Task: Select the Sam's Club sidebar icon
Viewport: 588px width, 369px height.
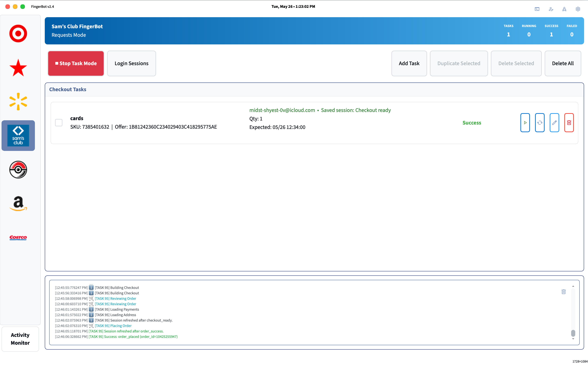Action: 18,135
